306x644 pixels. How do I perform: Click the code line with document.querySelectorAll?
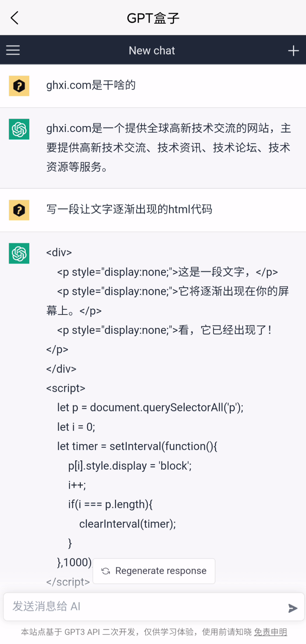(150, 407)
